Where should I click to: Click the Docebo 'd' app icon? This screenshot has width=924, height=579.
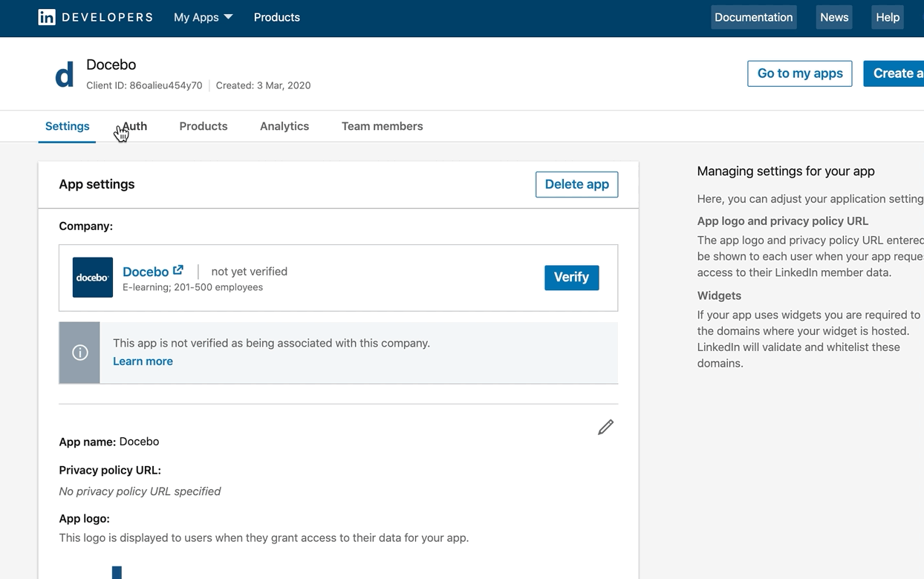click(x=65, y=75)
